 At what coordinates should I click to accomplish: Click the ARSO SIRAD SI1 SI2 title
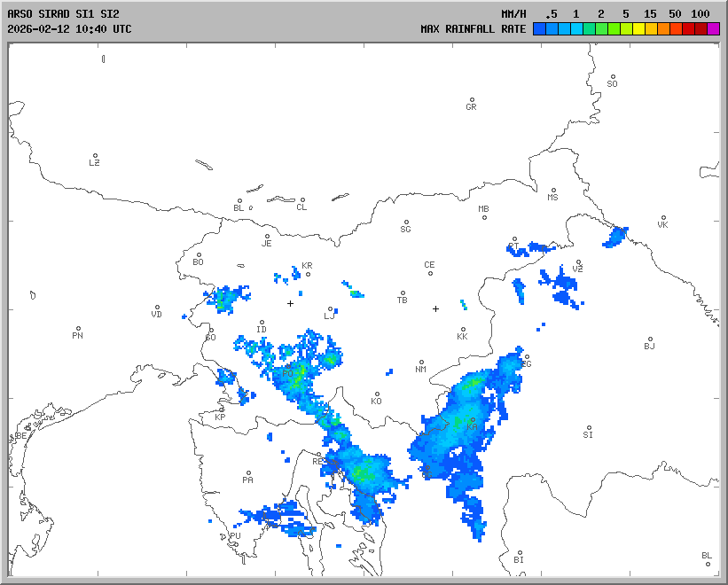coord(63,14)
